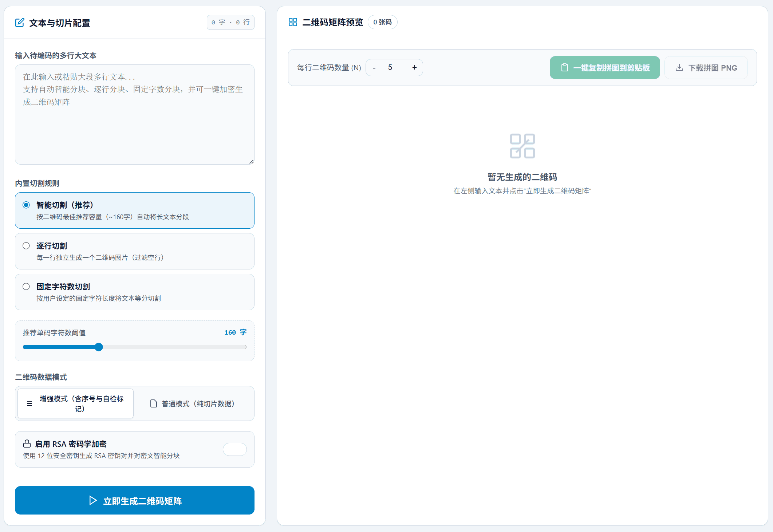Screen dimensions: 773x532
Task: Click the 二维码数据模式 section label
Action: (x=41, y=377)
